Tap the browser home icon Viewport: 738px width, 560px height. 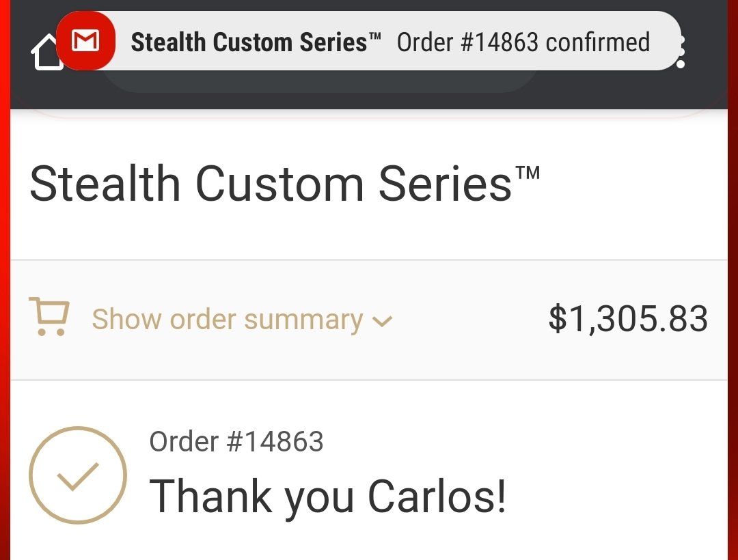pyautogui.click(x=46, y=53)
